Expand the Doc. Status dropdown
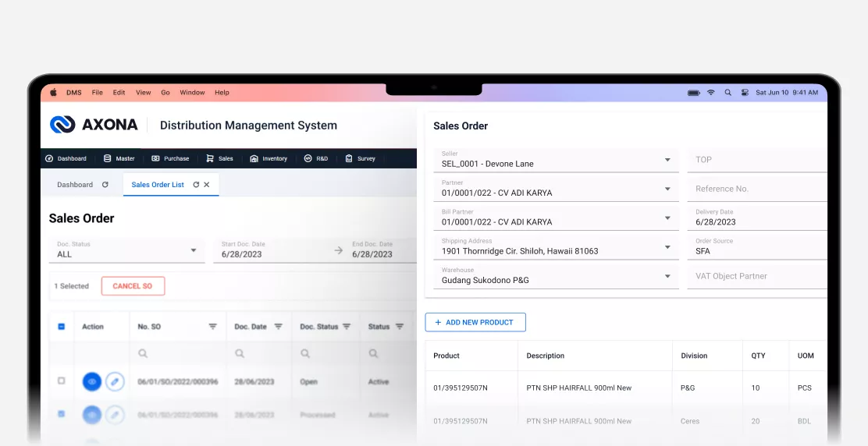The height and width of the screenshot is (446, 868). point(194,250)
